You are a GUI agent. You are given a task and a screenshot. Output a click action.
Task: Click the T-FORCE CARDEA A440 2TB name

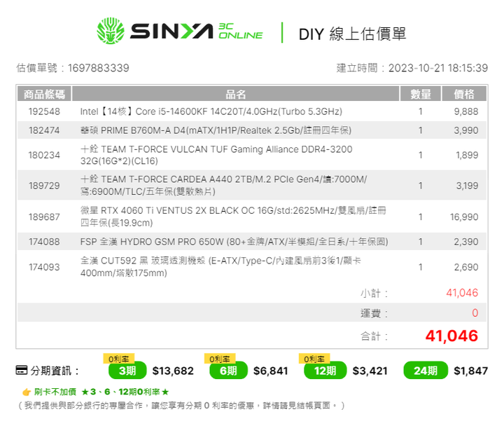223,186
